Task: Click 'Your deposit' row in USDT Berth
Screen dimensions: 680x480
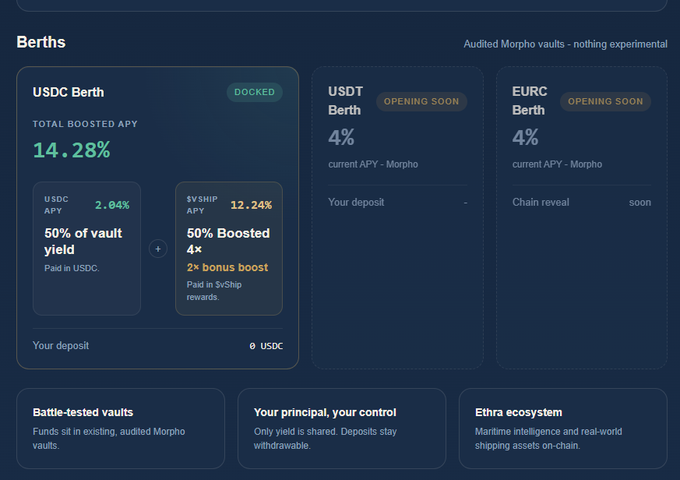Action: point(398,202)
